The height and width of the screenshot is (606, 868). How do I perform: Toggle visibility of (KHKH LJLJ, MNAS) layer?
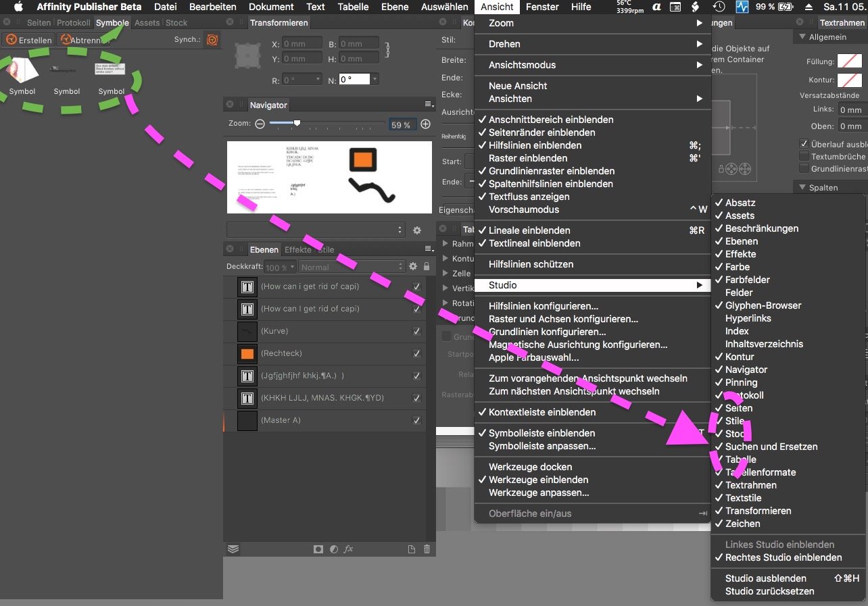(416, 399)
